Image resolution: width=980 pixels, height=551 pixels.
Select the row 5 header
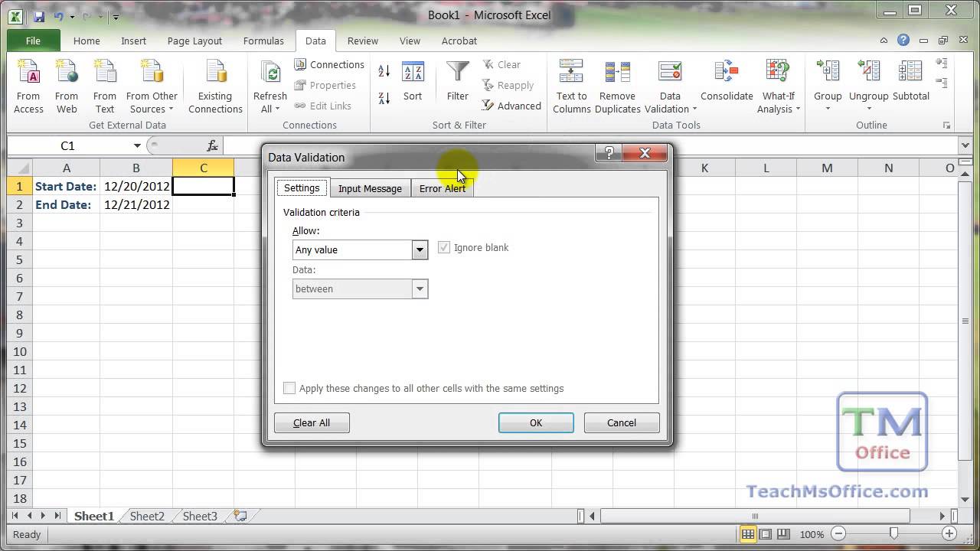[x=20, y=259]
